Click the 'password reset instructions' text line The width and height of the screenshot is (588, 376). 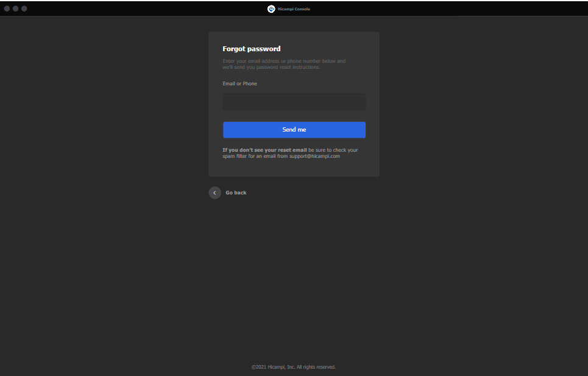(271, 67)
